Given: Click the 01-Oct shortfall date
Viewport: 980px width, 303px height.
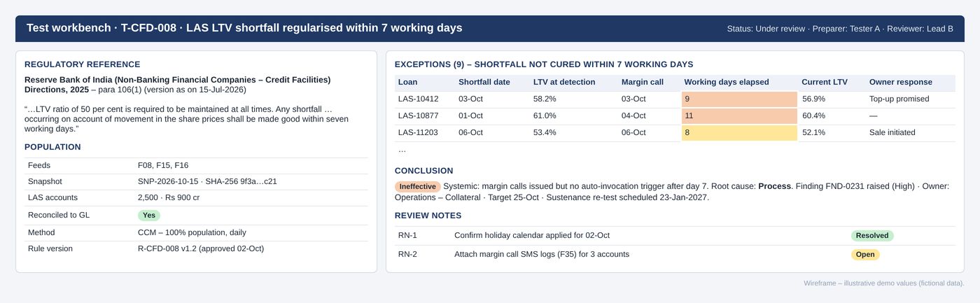Looking at the screenshot, I should point(470,115).
